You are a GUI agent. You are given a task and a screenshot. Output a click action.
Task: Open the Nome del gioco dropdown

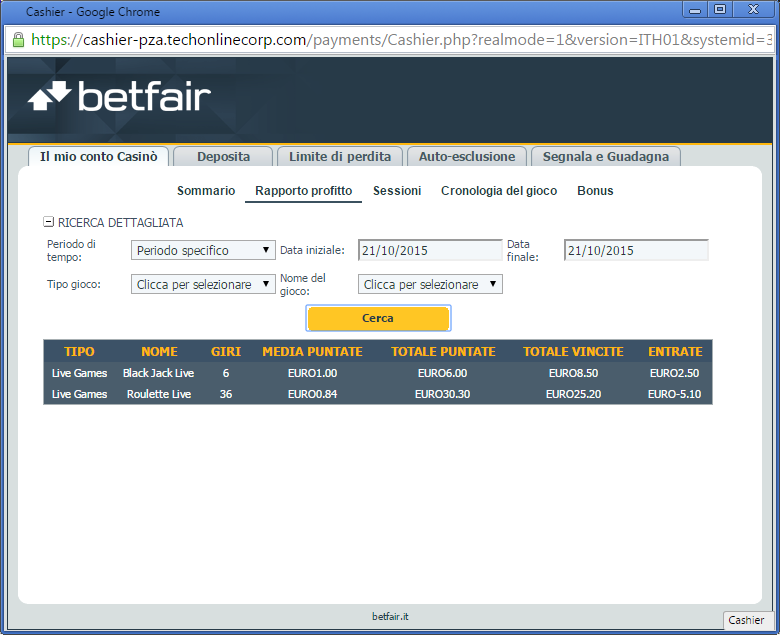pos(430,284)
